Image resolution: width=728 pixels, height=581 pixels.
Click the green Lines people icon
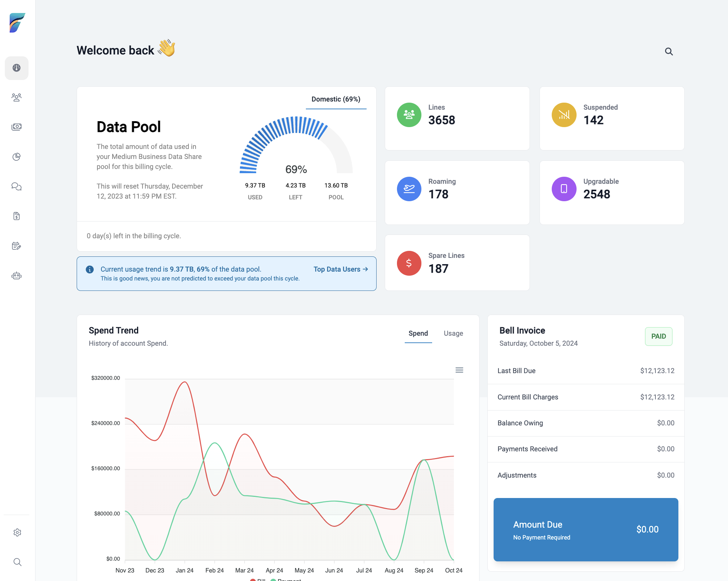point(409,115)
